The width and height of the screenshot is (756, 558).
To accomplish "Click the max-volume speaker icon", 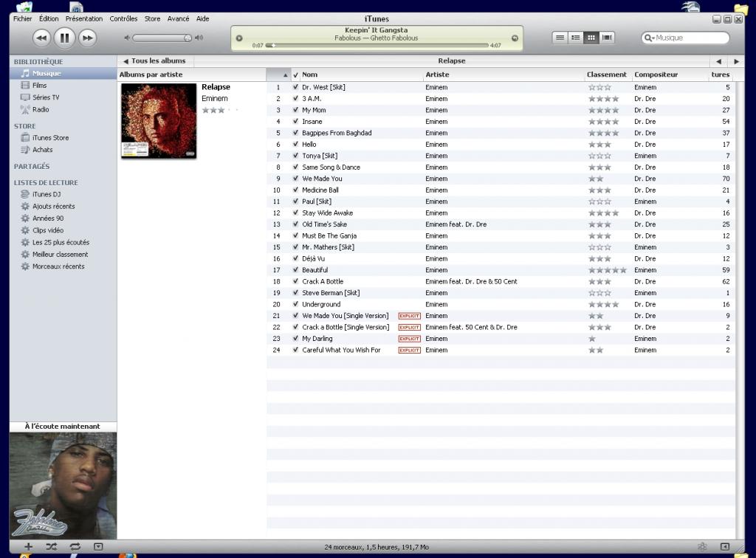I will pyautogui.click(x=199, y=38).
